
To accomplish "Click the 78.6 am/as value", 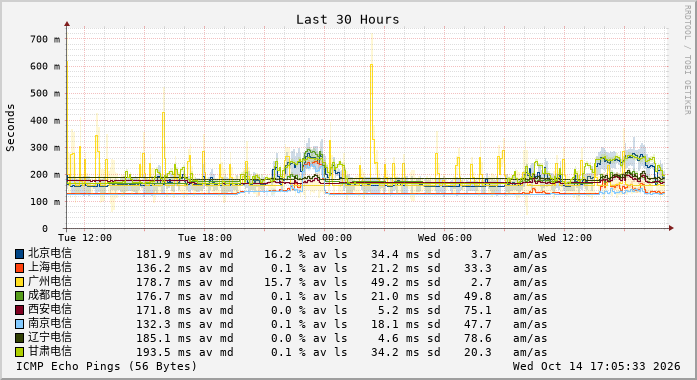I will click(478, 338).
